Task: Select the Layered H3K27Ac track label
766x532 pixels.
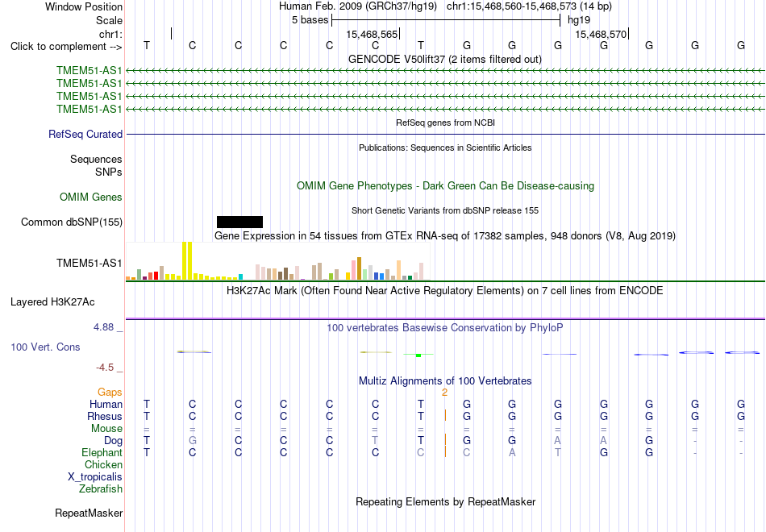Action: click(x=52, y=302)
